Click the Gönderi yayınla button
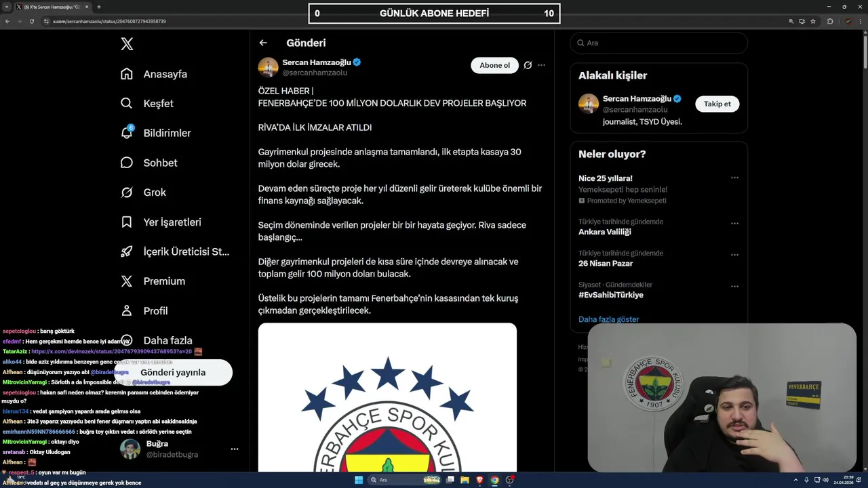Viewport: 868px width, 488px height. [173, 372]
